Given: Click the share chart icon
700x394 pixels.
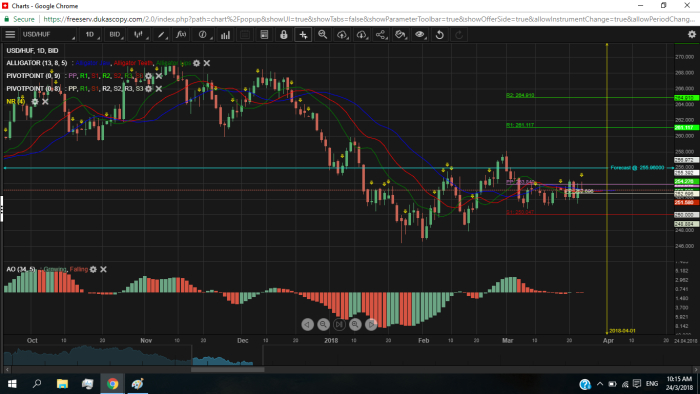Looking at the screenshot, I should click(380, 34).
